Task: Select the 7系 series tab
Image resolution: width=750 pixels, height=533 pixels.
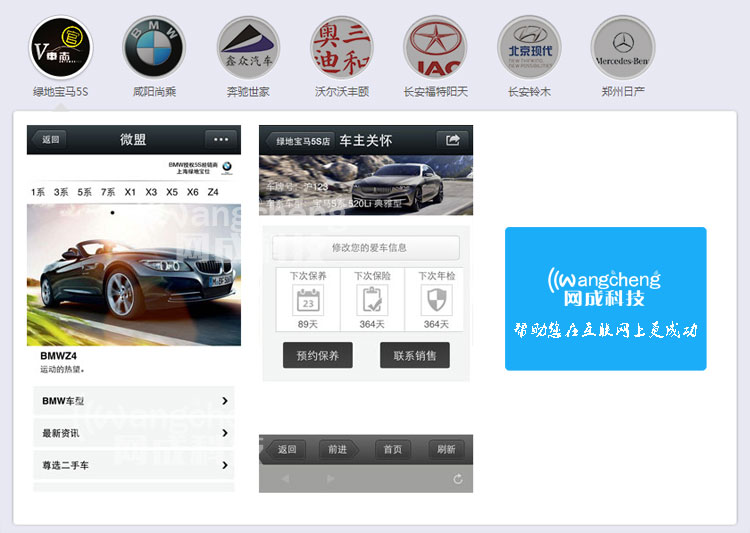Action: [107, 192]
